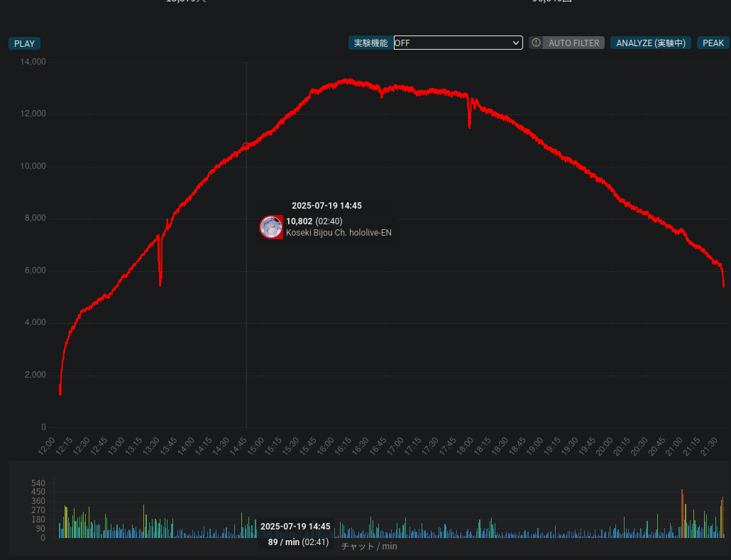
Task: Click the 89 / min chat tooltip value
Action: 283,542
